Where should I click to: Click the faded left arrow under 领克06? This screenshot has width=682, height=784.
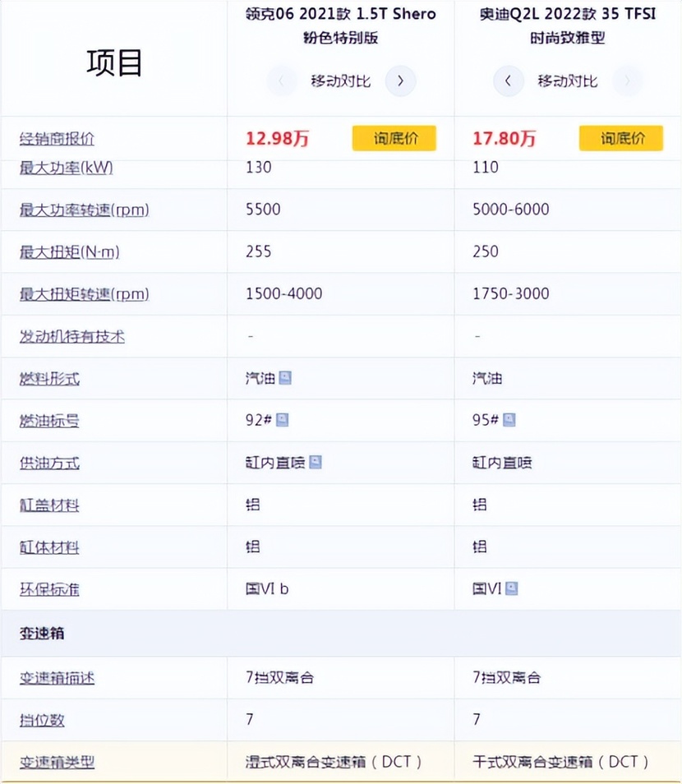[x=282, y=81]
